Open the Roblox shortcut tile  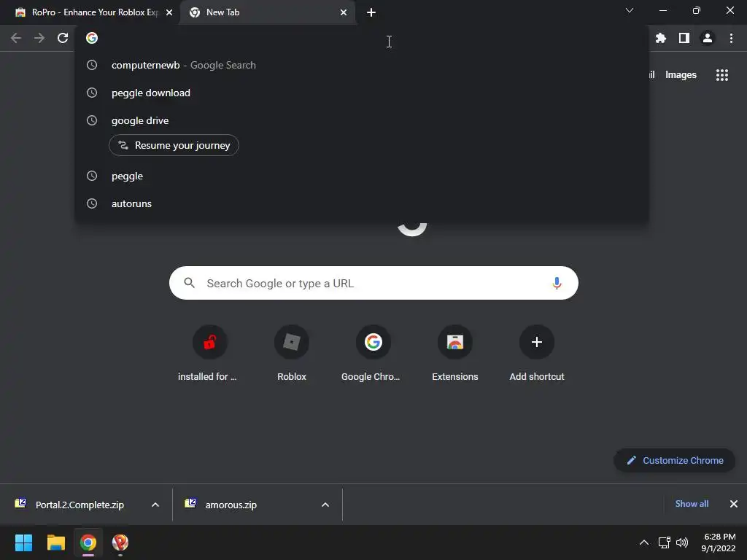pos(292,354)
